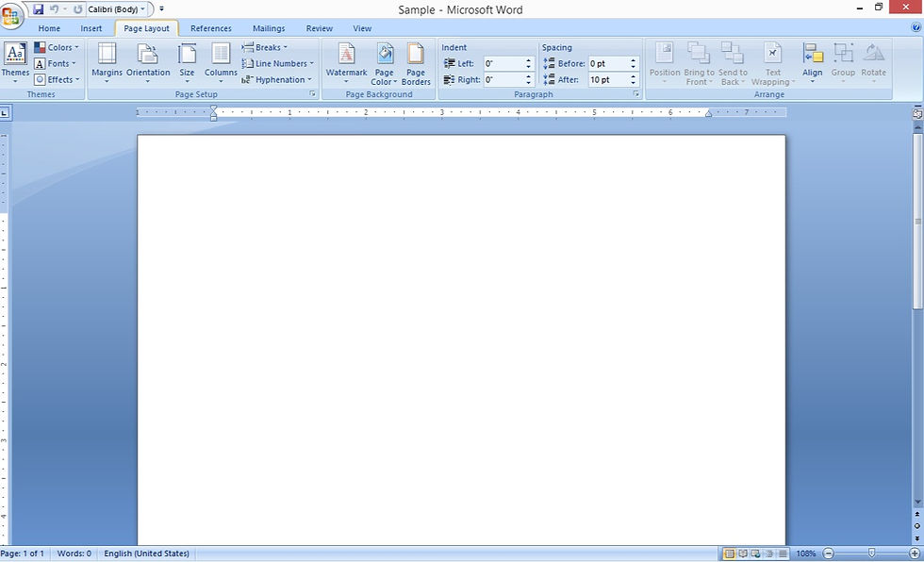Open theme Colors options
This screenshot has height=562, width=924.
coord(56,47)
